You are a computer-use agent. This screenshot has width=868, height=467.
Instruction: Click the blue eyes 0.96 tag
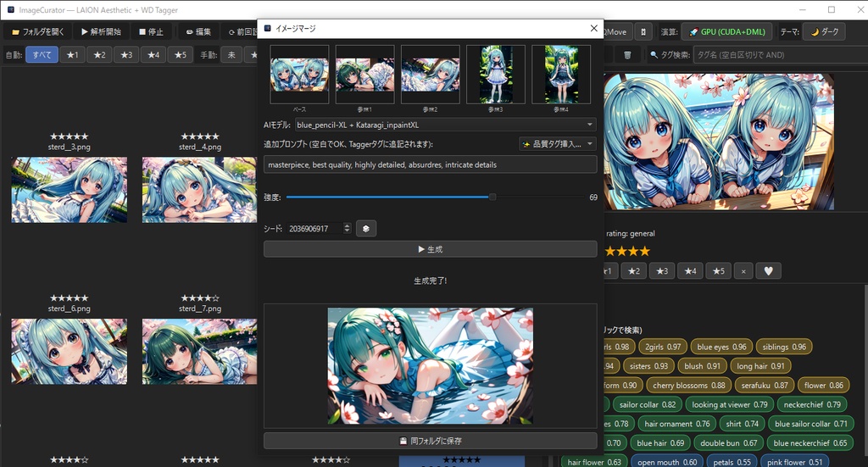[721, 347]
